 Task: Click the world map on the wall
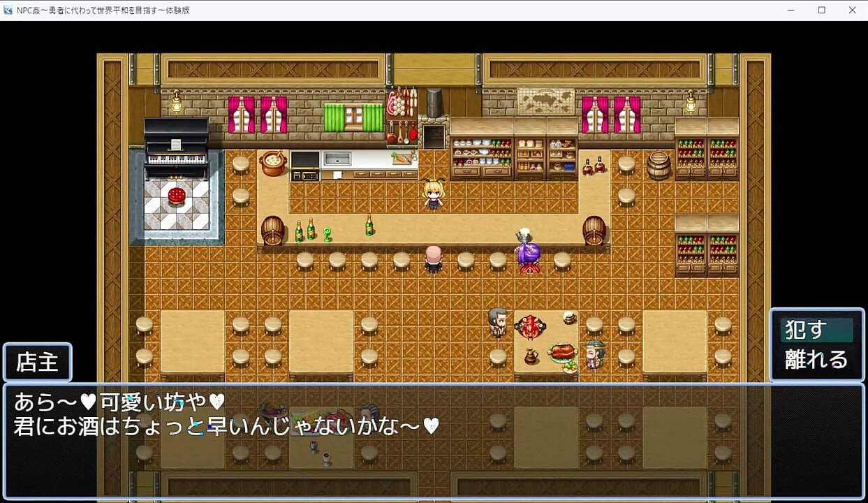coord(546,102)
